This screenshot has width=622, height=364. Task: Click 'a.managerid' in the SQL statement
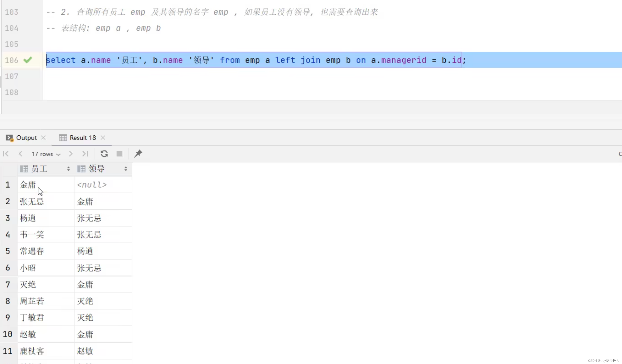(399, 60)
